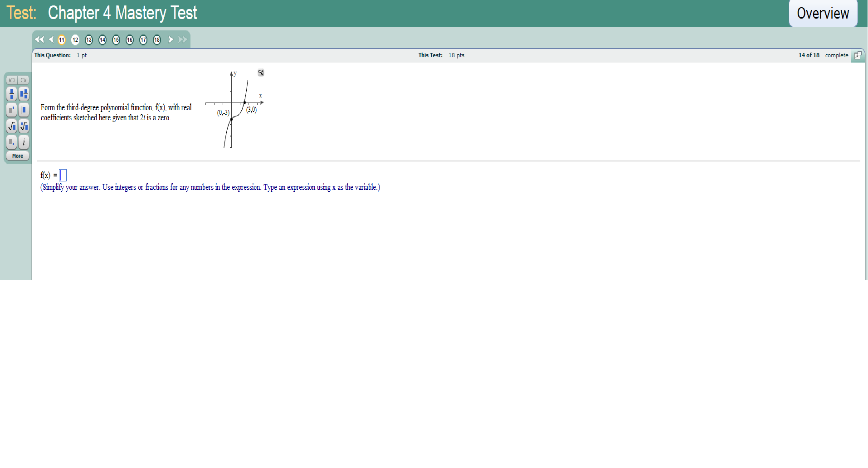The image size is (868, 468).
Task: Click the f(x) answer input box
Action: pos(63,175)
